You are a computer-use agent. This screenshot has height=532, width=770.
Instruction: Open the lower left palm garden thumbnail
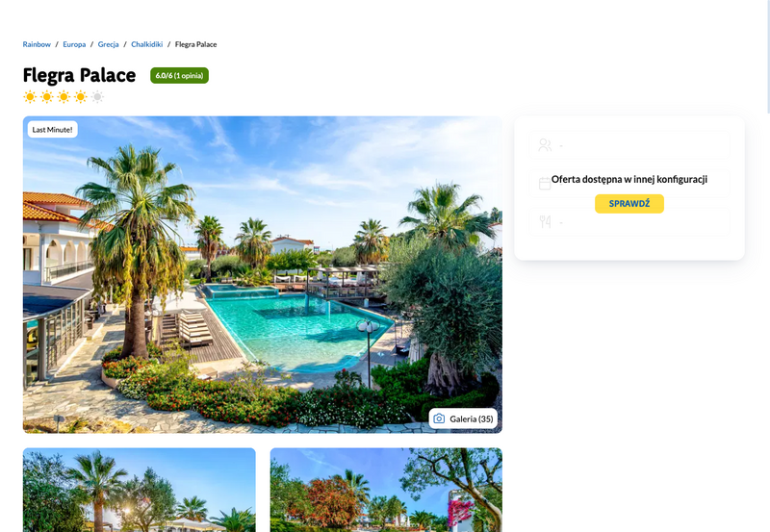139,490
